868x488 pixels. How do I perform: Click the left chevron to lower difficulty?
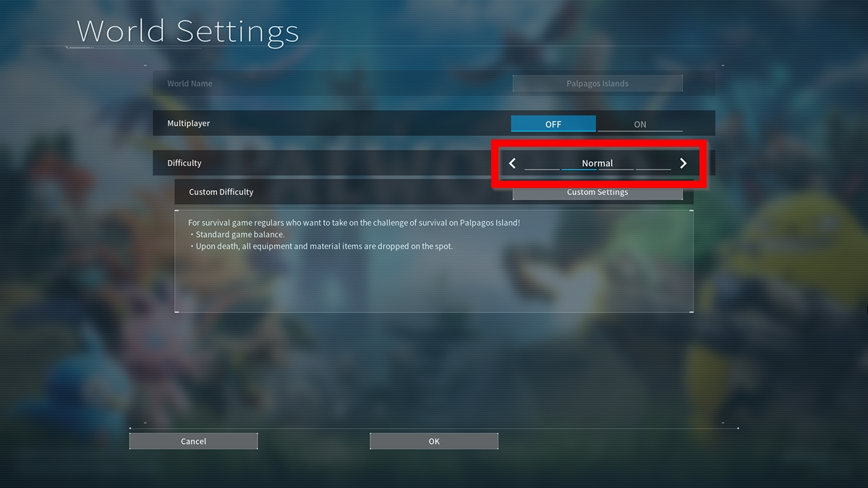coord(512,163)
